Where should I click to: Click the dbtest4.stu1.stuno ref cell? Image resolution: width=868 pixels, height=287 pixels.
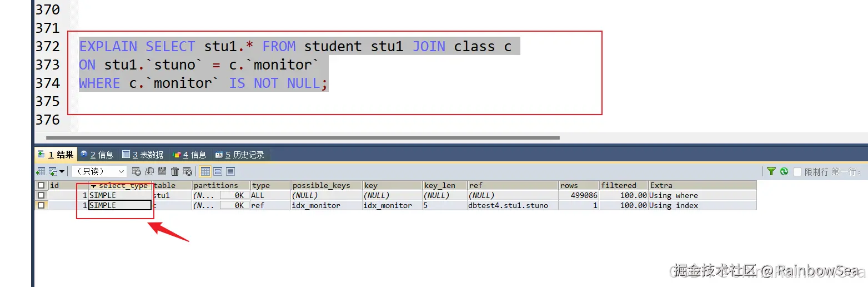tap(513, 205)
